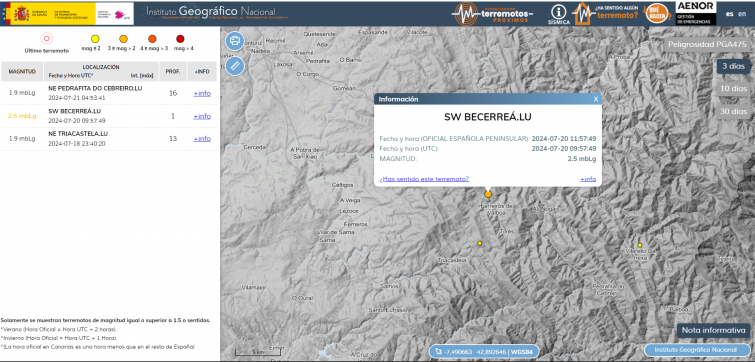Open the '¿Qué hacer?' orange icon
The height and width of the screenshot is (362, 755).
657,13
